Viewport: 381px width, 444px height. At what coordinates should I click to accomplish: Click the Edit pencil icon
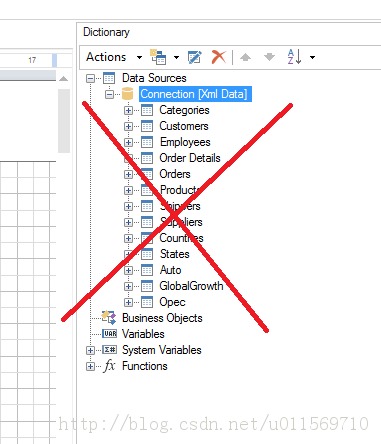[x=195, y=57]
